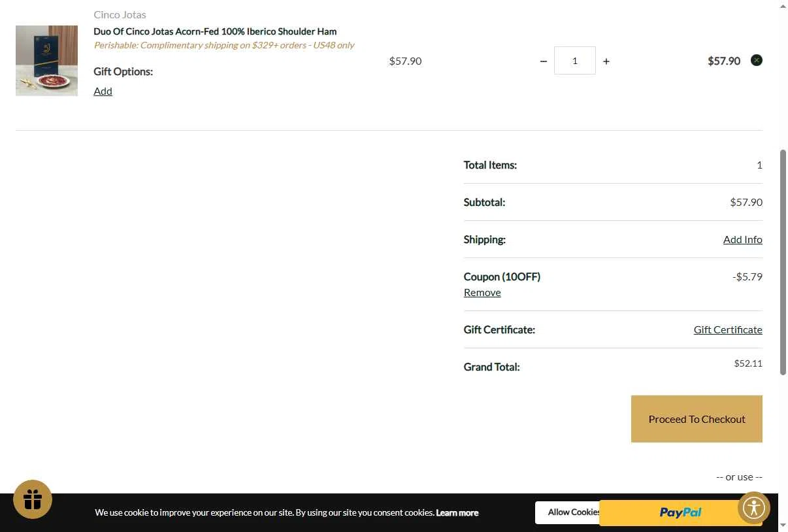
Task: Open the Learn more cookie link
Action: coord(457,512)
